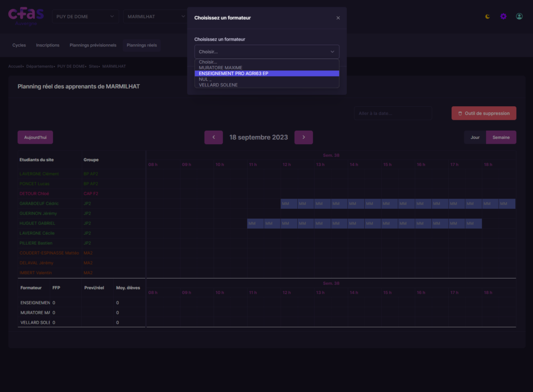Toggle dark mode moon icon
This screenshot has width=533, height=392.
coord(487,16)
